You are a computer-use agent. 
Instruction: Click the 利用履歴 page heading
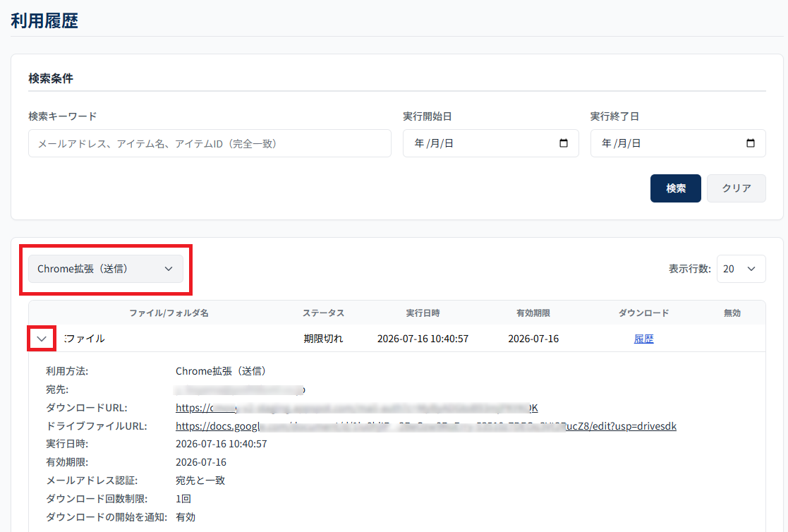(44, 20)
